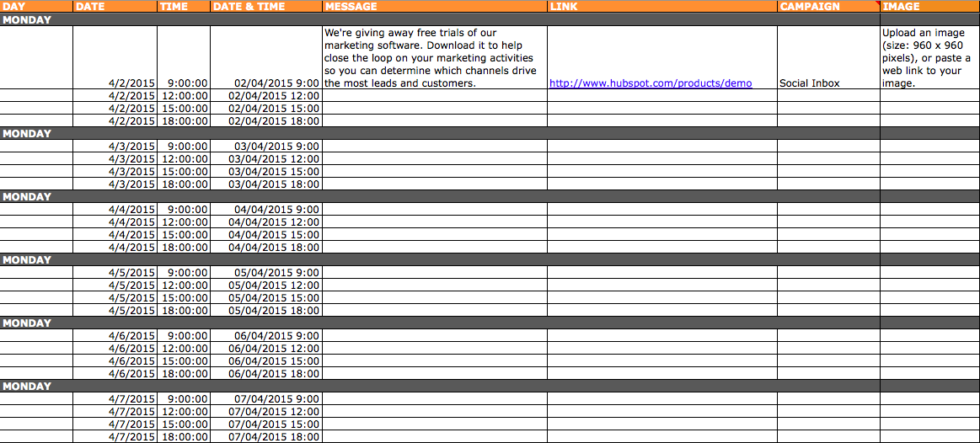Viewport: 980px width, 443px height.
Task: Select the DATE column header
Action: tap(115, 6)
